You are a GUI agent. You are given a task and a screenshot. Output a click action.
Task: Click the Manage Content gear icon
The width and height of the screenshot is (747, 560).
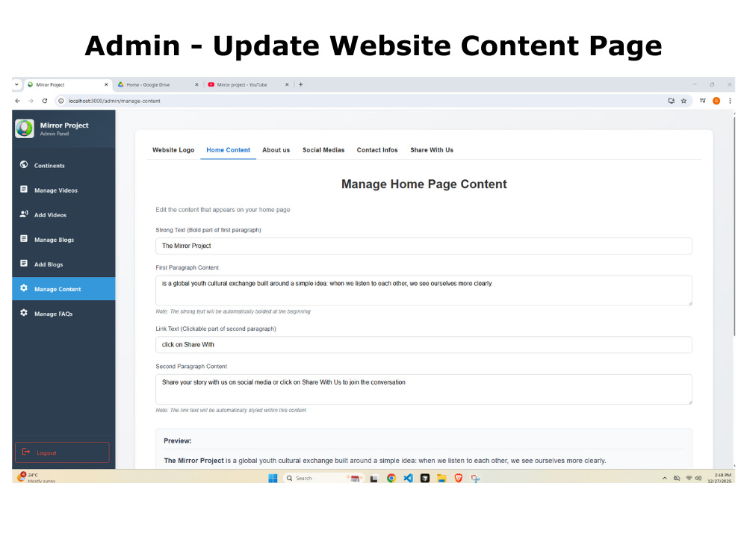pyautogui.click(x=24, y=288)
